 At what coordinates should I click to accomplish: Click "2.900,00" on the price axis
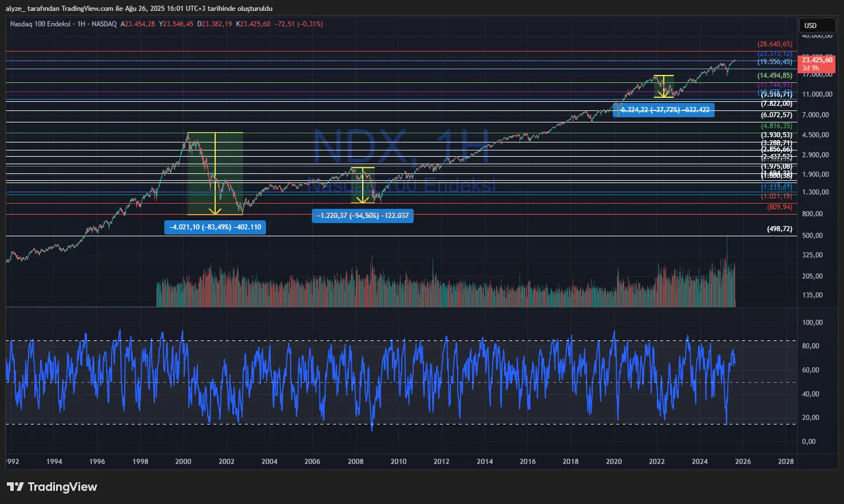pyautogui.click(x=815, y=155)
